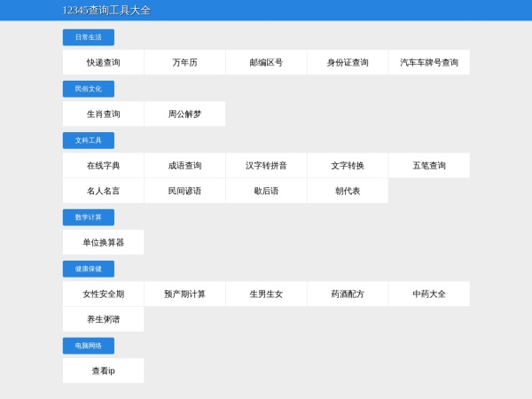Open 歇后语 page
Image resolution: width=532 pixels, height=399 pixels.
266,191
